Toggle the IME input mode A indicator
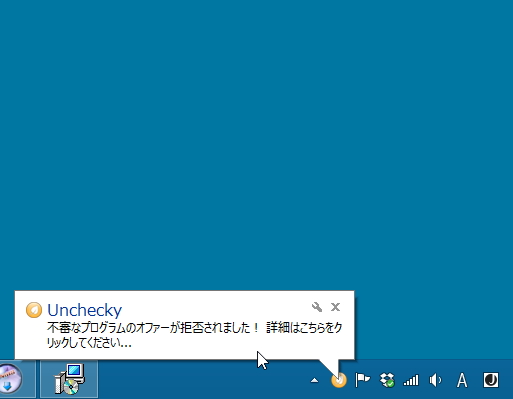The width and height of the screenshot is (513, 399). [x=462, y=380]
